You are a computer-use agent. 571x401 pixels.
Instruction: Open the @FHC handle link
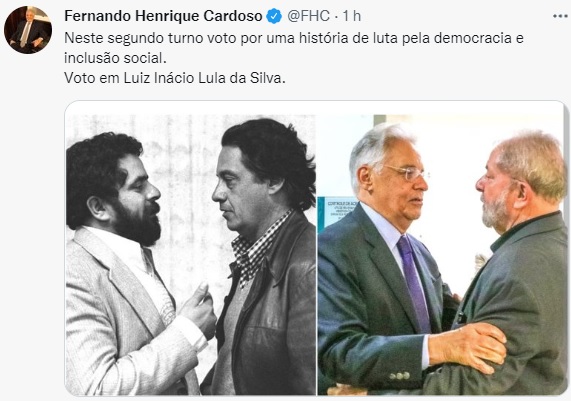(x=308, y=16)
